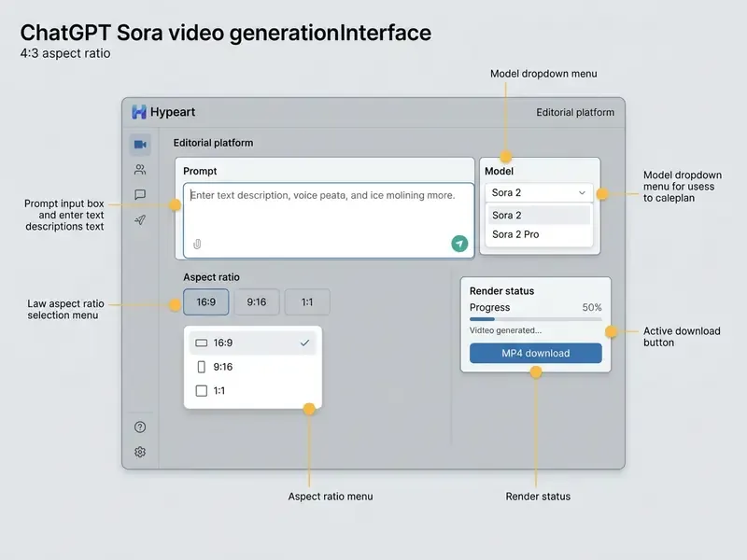Click the '50%' progress value
The width and height of the screenshot is (747, 560).
[x=592, y=308]
